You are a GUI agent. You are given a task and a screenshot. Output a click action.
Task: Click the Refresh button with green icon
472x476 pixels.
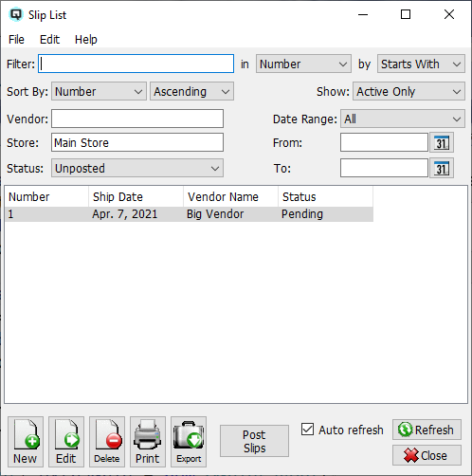pyautogui.click(x=427, y=430)
